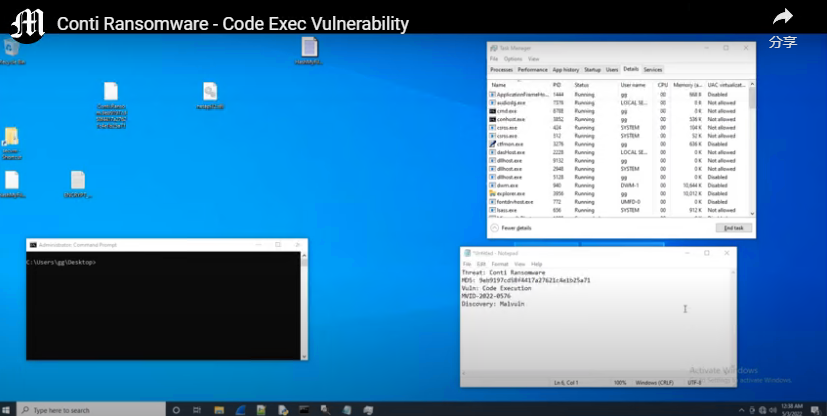Click the channel logo next to video title
Image resolution: width=827 pixels, height=416 pixels.
click(x=27, y=25)
